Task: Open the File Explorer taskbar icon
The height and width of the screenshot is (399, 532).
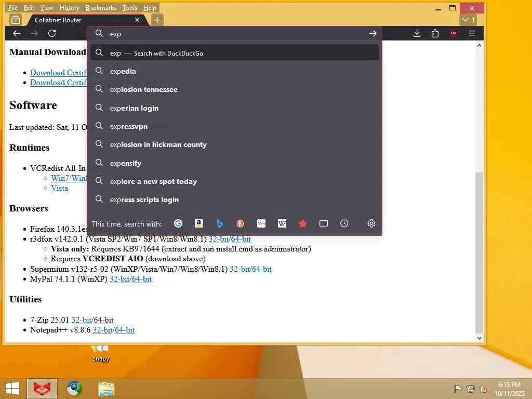Action: pos(106,389)
